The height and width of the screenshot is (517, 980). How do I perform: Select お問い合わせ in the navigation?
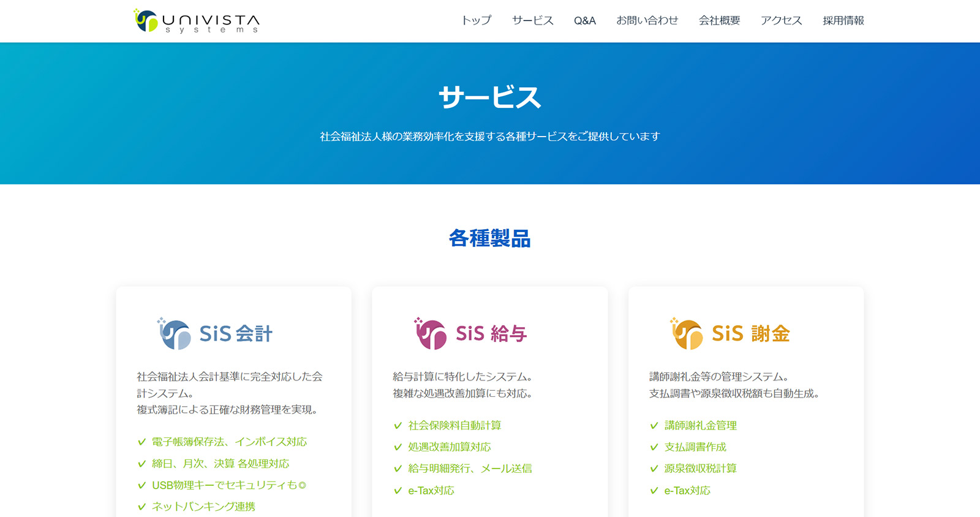[647, 21]
